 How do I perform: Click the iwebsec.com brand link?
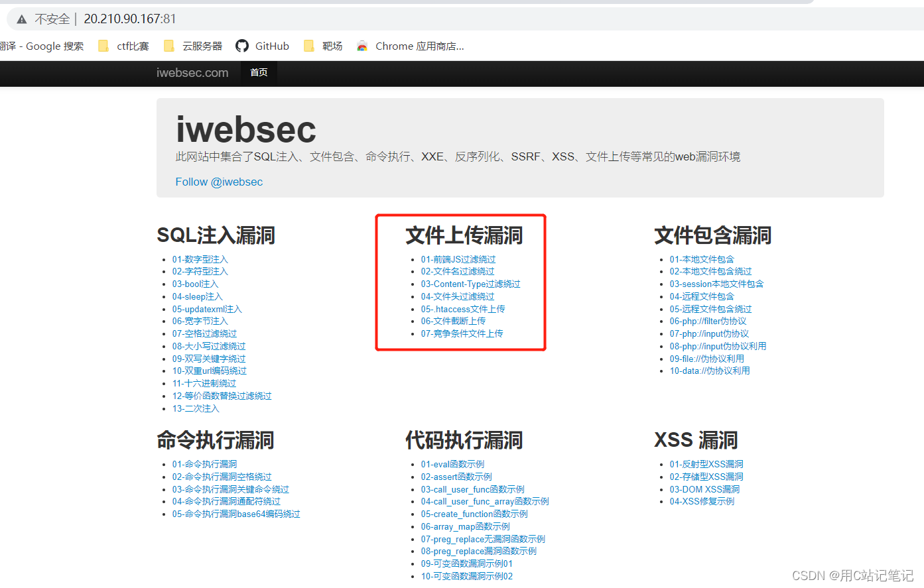tap(192, 73)
